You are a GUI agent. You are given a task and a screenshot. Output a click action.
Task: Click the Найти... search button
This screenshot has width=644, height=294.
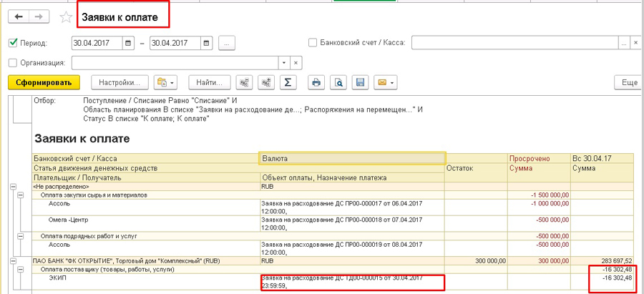[x=210, y=82]
